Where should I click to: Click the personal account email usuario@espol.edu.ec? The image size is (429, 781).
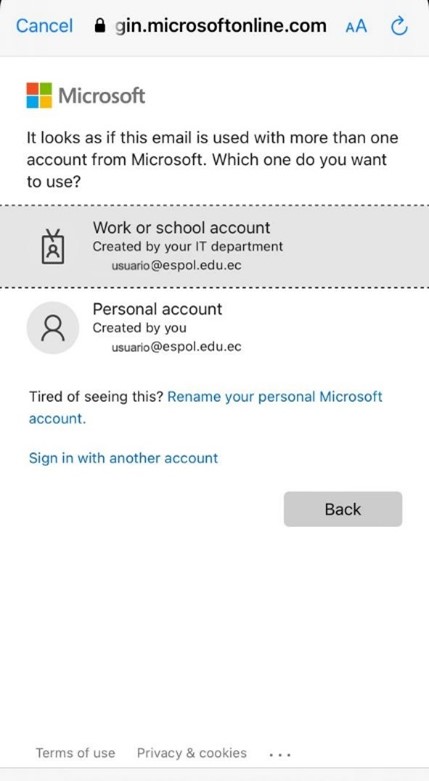[176, 347]
